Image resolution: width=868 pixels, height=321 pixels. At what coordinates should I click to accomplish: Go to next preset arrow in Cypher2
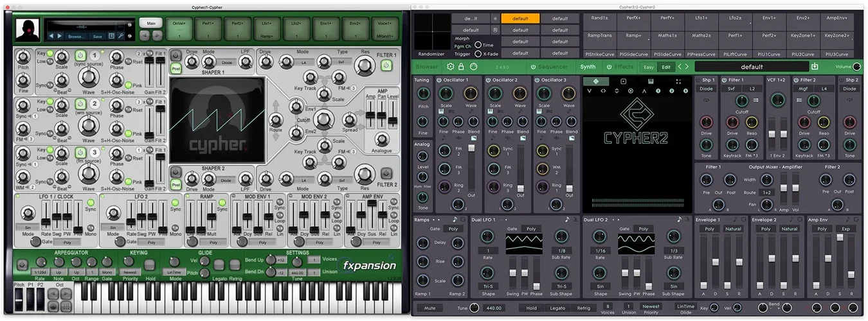[x=687, y=67]
